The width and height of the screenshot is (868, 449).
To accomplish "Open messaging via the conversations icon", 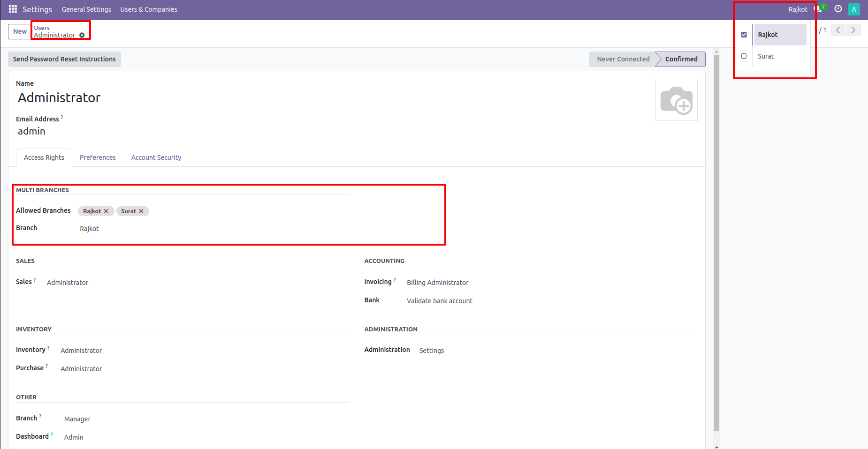I will tap(818, 9).
